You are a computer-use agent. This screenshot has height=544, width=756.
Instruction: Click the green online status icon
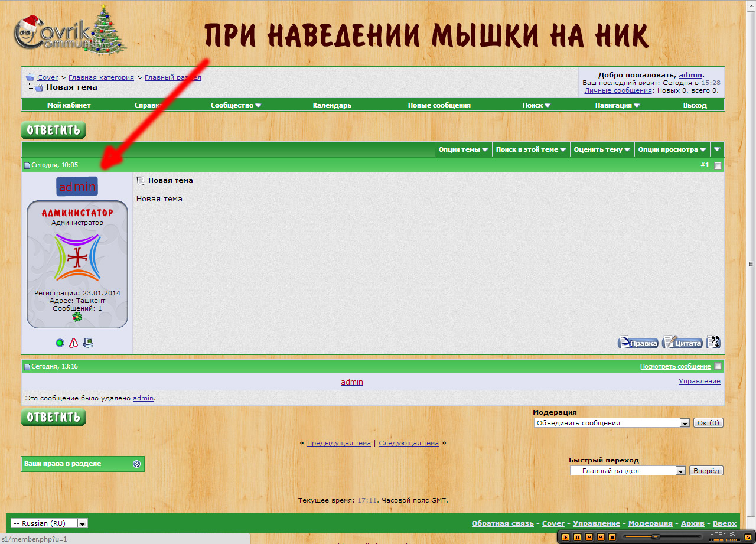pyautogui.click(x=60, y=343)
